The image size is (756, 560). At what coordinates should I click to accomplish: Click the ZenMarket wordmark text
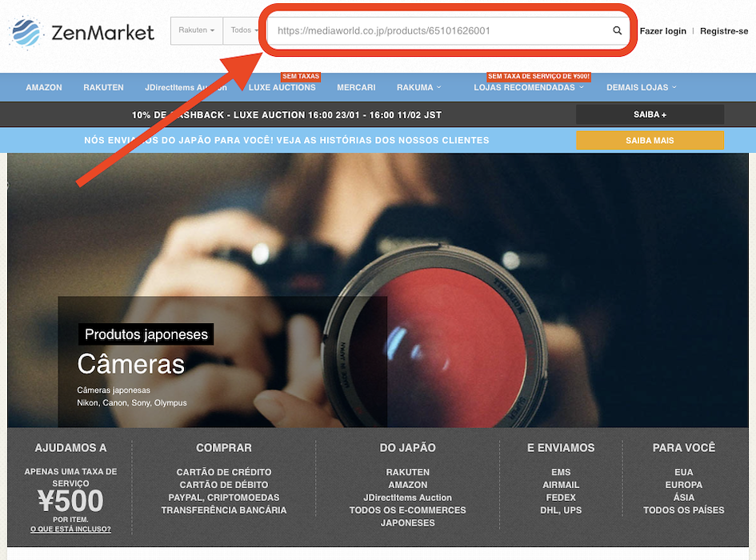click(102, 33)
